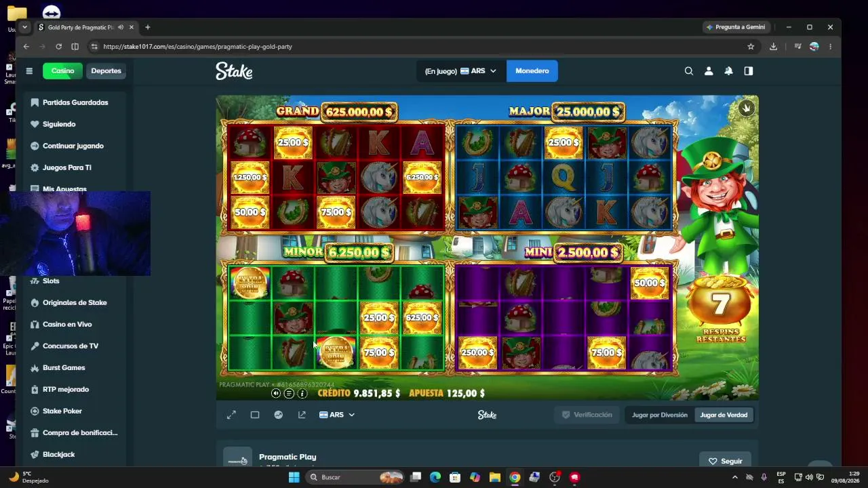Switch to Casino section

click(62, 70)
